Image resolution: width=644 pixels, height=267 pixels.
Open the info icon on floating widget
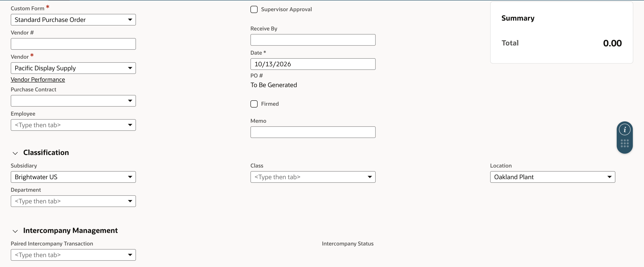point(625,130)
